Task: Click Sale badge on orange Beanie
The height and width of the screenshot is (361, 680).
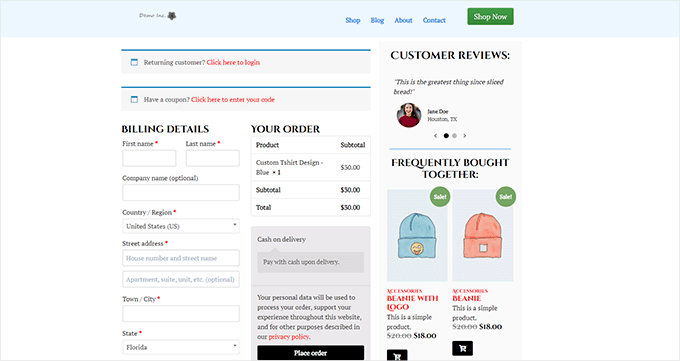Action: coord(506,197)
